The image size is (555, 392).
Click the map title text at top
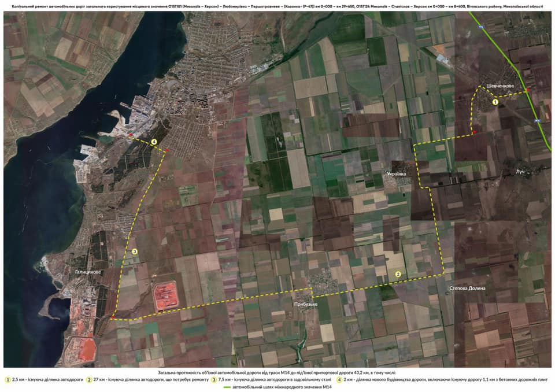(277, 7)
